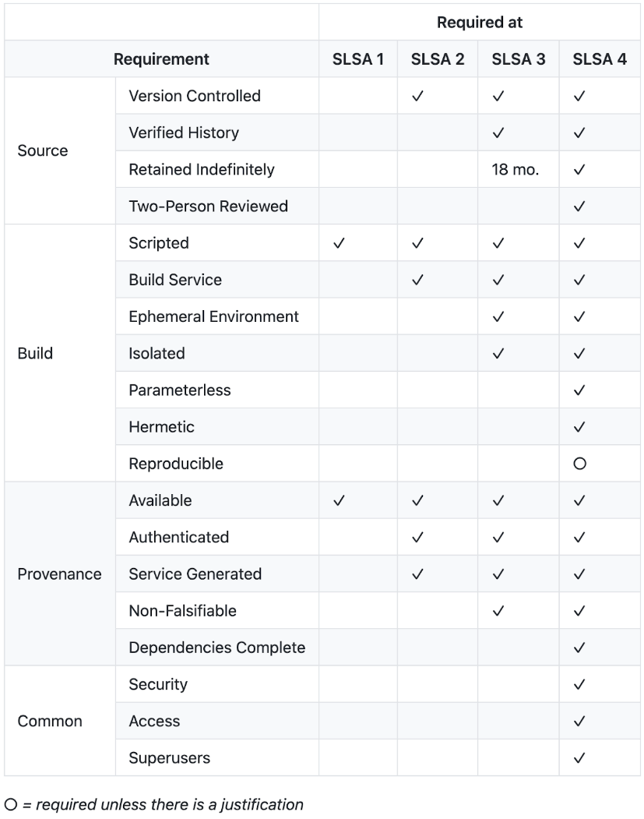Select the SLSA 4 column header
644x819 pixels.
pos(600,59)
